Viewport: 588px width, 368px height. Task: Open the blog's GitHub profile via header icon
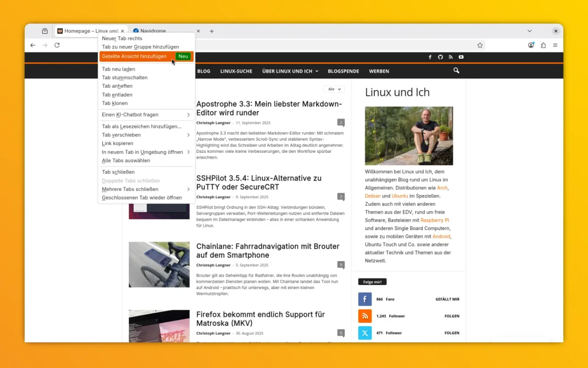point(440,57)
